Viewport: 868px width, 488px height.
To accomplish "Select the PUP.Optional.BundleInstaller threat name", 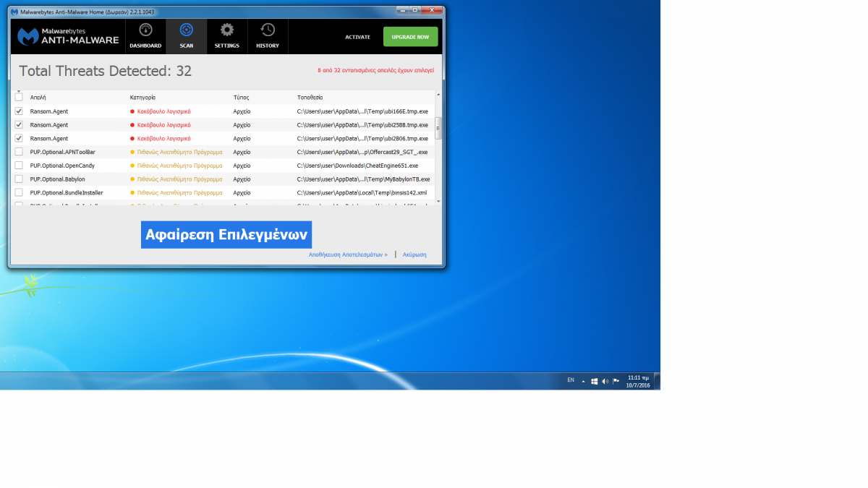I will point(67,193).
